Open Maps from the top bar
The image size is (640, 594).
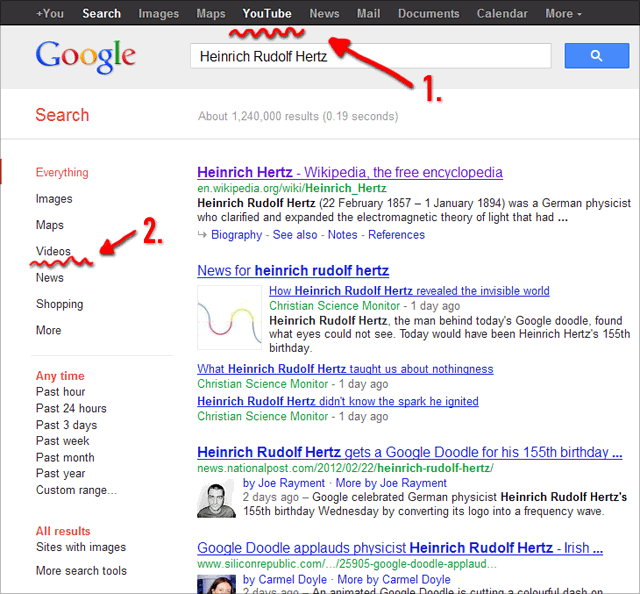(x=211, y=13)
